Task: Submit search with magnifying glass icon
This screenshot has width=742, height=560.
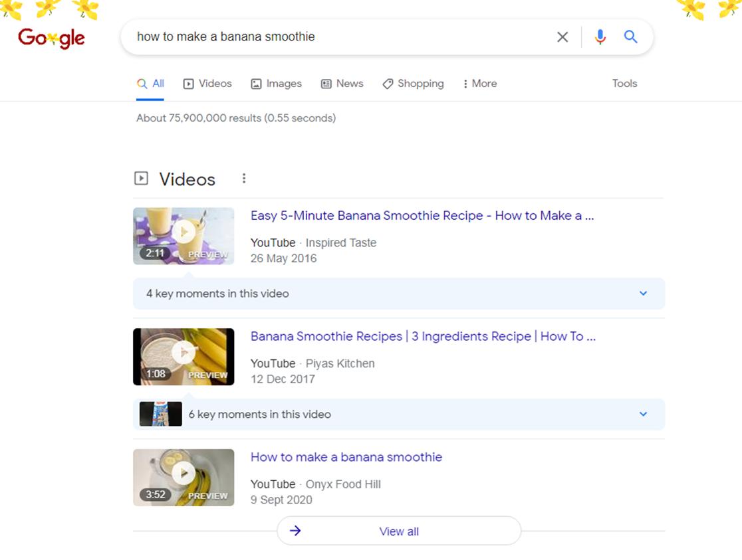Action: click(630, 37)
